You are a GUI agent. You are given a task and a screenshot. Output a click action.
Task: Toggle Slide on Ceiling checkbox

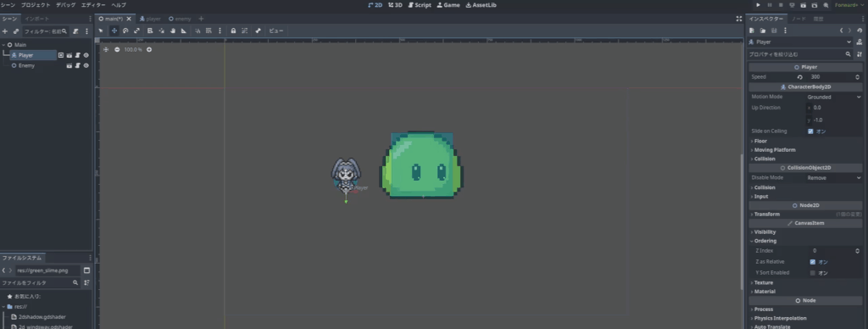(x=810, y=131)
